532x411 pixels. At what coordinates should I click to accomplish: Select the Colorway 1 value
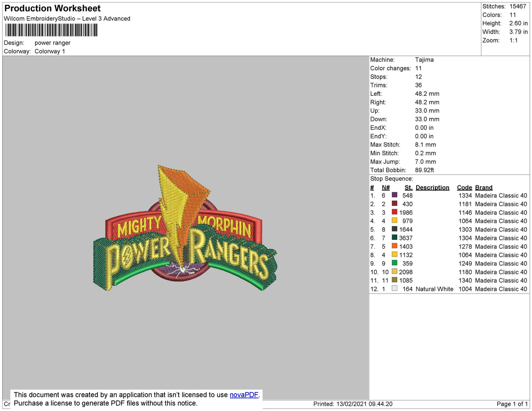[50, 51]
